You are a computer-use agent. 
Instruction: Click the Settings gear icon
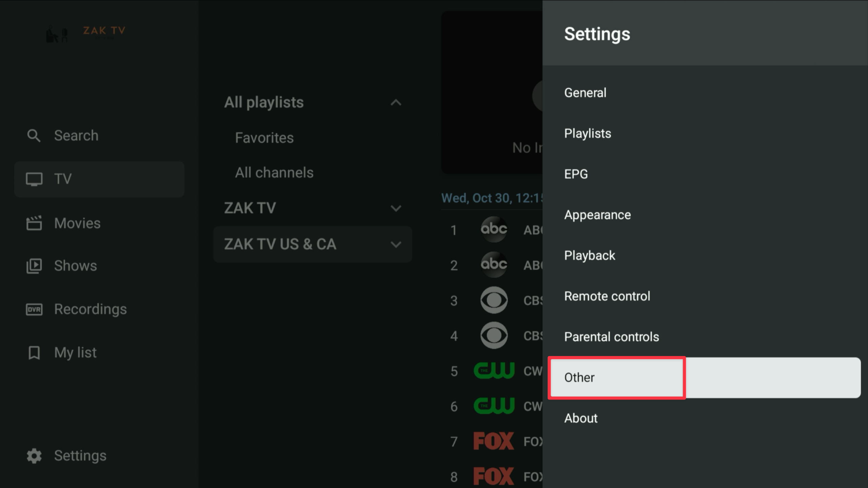[x=34, y=455]
